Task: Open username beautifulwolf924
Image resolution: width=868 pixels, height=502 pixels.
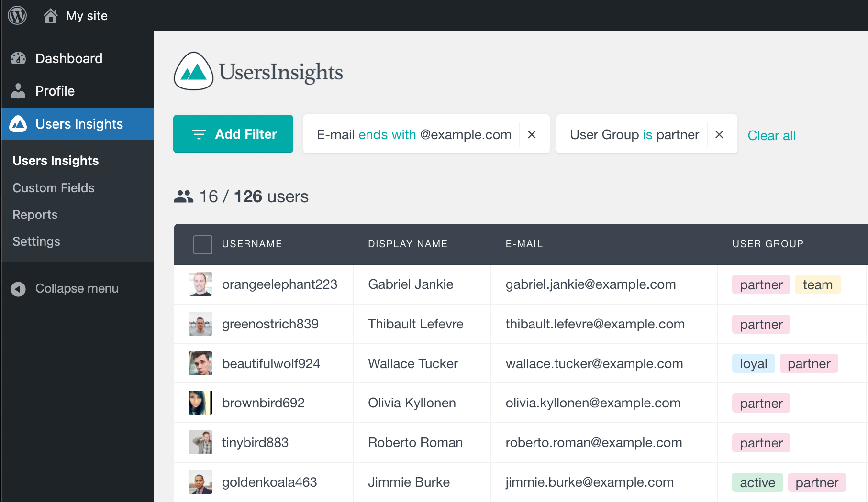Action: coord(271,364)
